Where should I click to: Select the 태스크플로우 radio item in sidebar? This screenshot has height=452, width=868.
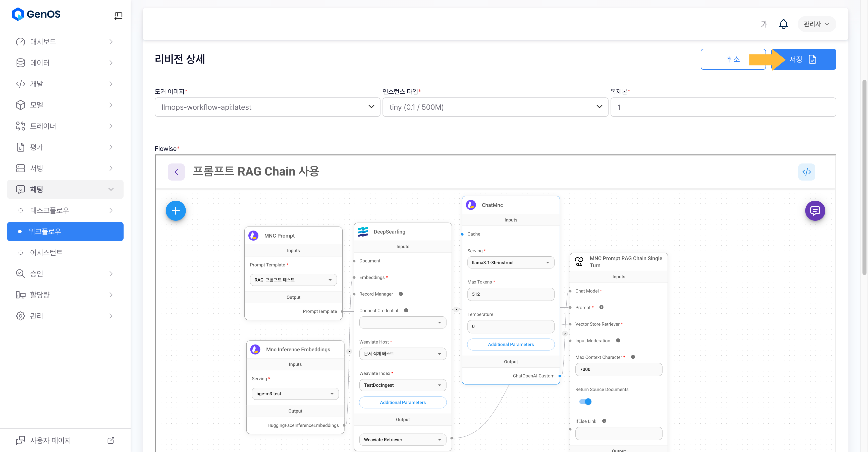pyautogui.click(x=49, y=210)
